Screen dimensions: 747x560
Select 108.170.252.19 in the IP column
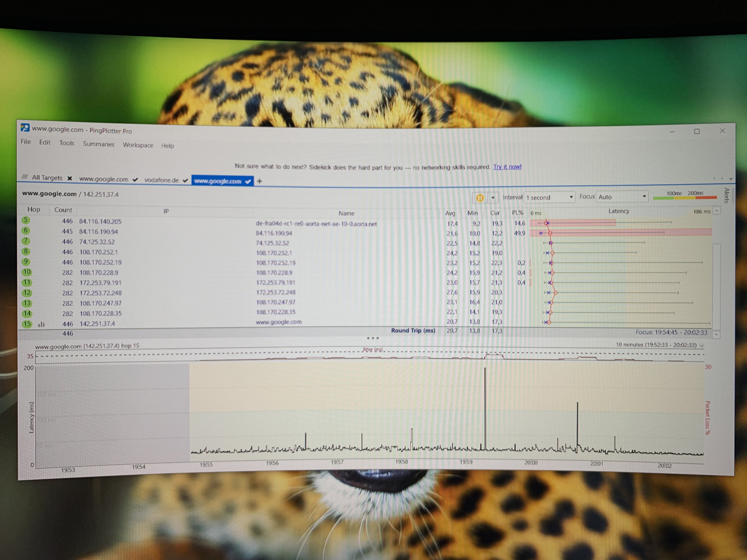coord(101,262)
